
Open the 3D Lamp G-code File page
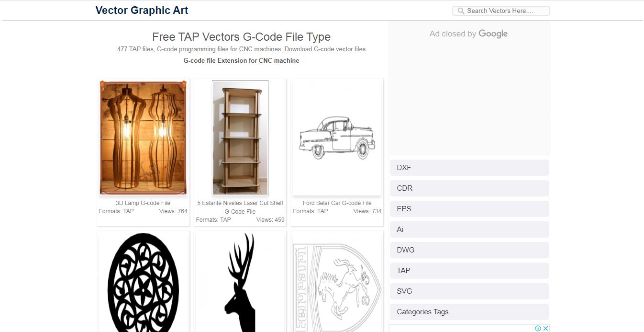pos(143,203)
